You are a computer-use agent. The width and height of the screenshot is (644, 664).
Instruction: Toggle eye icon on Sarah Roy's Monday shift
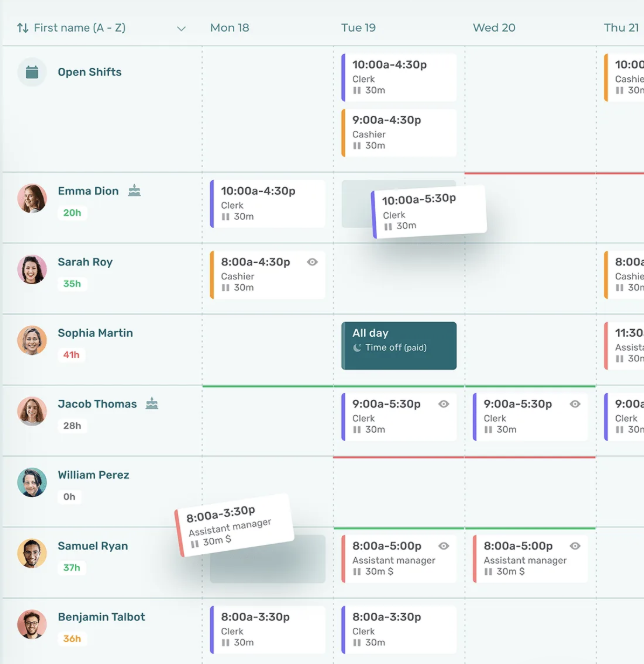(x=312, y=262)
